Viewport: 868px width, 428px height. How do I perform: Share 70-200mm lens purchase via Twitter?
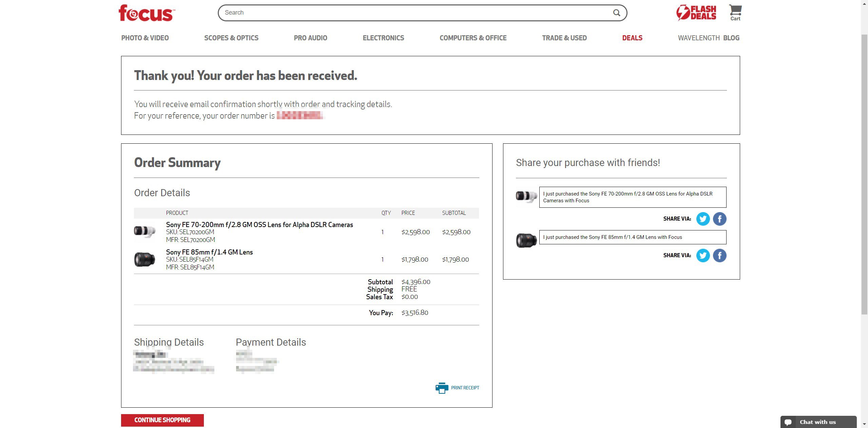click(x=703, y=219)
